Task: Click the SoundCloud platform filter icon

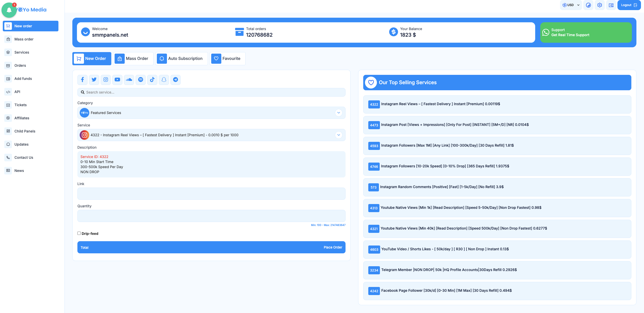Action: pos(129,80)
